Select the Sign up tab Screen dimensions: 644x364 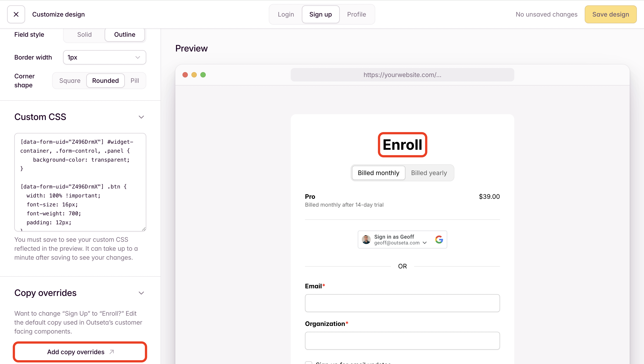320,14
